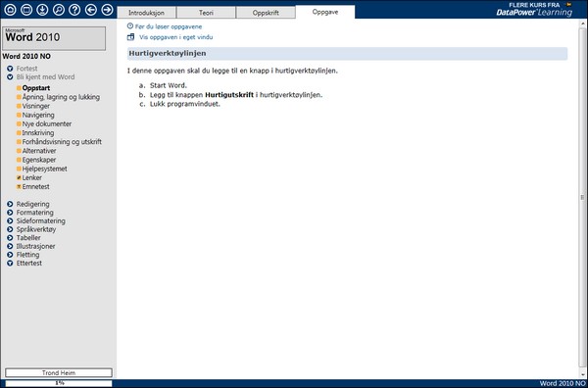Go back with the left arrow icon
Viewport: 588px width, 388px height.
coord(91,10)
